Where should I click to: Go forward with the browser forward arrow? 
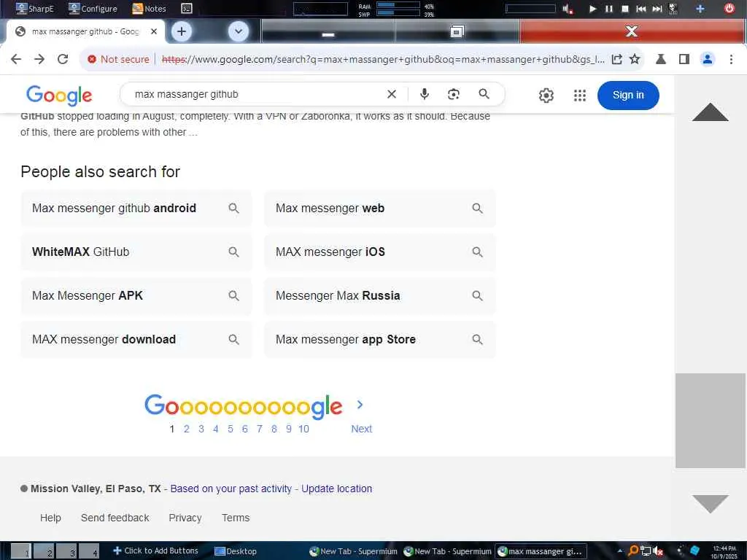tap(39, 59)
